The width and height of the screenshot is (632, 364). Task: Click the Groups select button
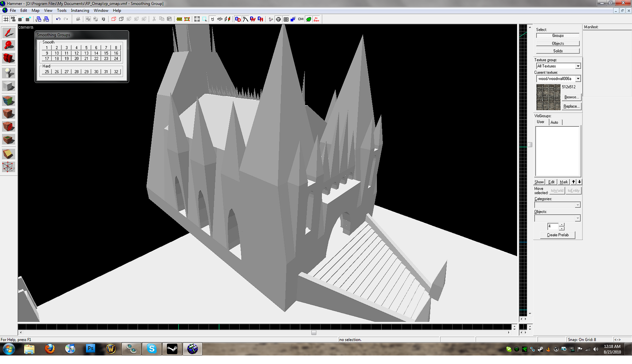coord(558,35)
